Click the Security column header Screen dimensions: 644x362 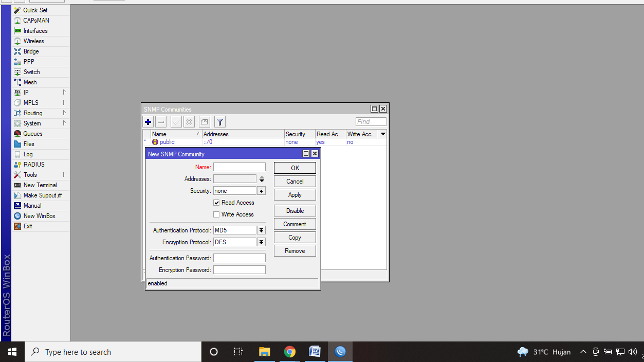300,134
